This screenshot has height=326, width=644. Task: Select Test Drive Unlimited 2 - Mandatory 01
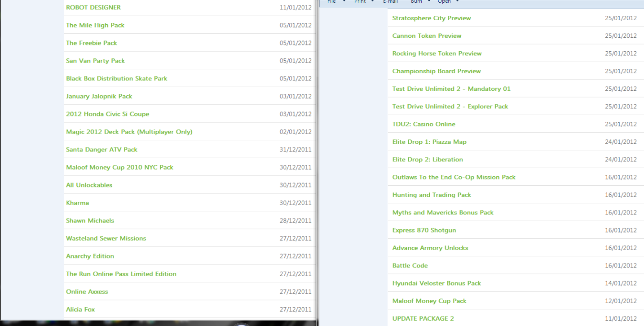coord(451,89)
